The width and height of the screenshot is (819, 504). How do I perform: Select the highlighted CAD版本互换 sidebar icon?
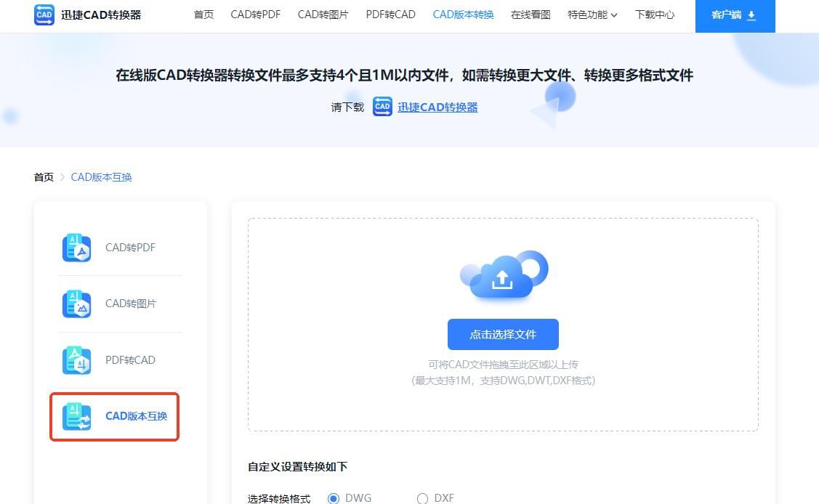pyautogui.click(x=76, y=416)
